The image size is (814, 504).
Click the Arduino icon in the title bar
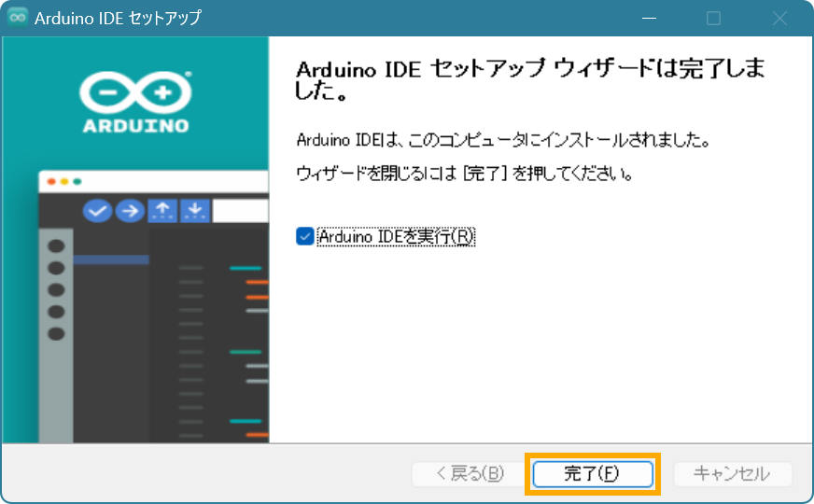pyautogui.click(x=18, y=18)
